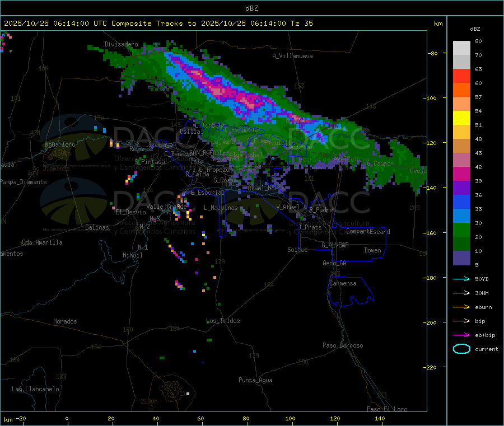Select the magenta 39–42 dBZ color band
The height and width of the screenshot is (426, 504).
(461, 174)
